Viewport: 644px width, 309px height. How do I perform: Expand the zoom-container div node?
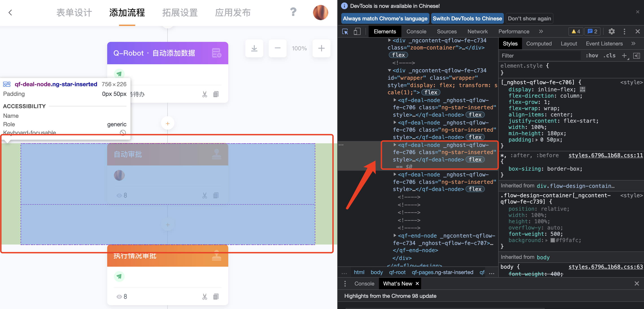[389, 40]
